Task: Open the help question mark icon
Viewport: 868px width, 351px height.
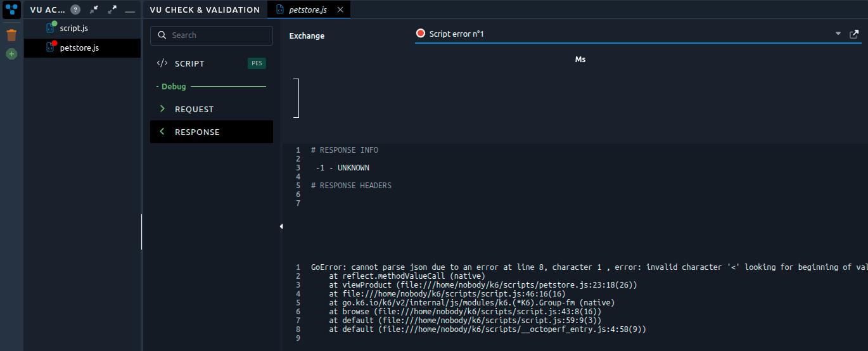Action: 75,10
